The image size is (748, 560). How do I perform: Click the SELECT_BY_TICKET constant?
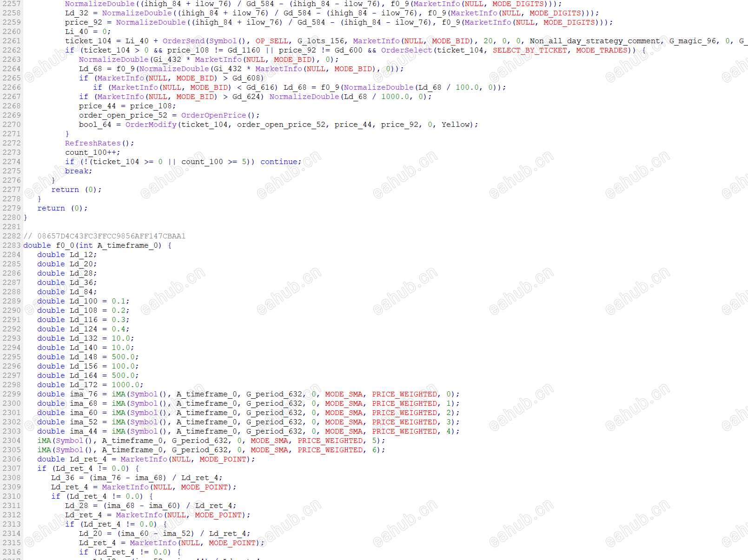coord(530,50)
